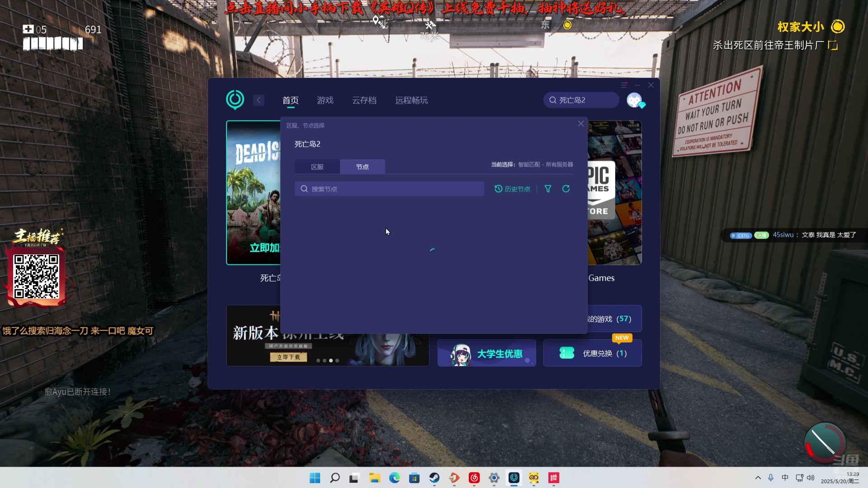This screenshot has width=868, height=488.
Task: Open the orange bird app on the taskbar
Action: tap(454, 478)
